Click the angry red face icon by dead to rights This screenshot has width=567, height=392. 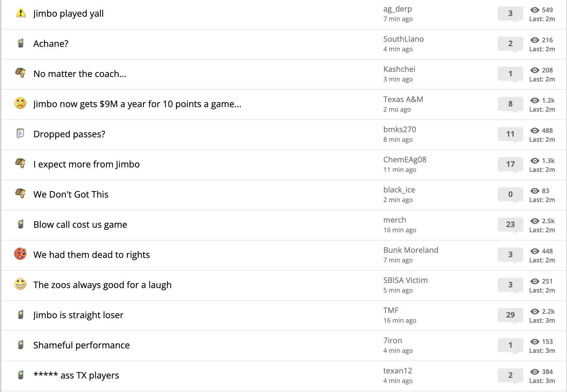coord(20,254)
